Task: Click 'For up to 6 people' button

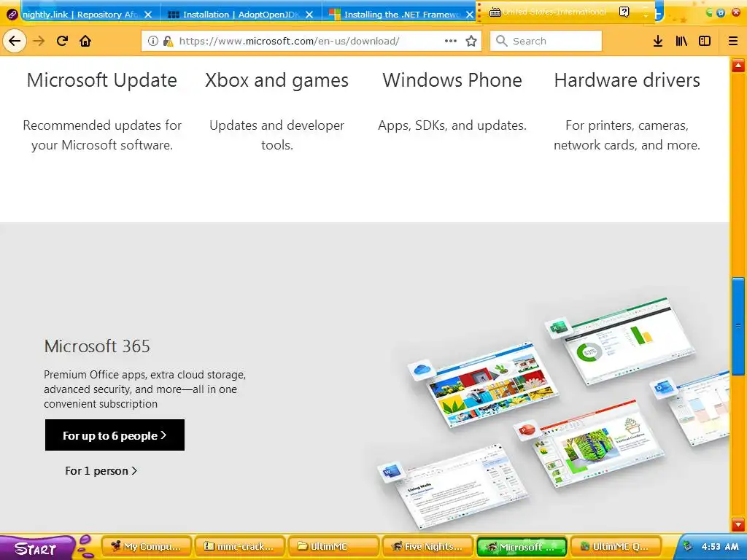Action: pos(115,435)
